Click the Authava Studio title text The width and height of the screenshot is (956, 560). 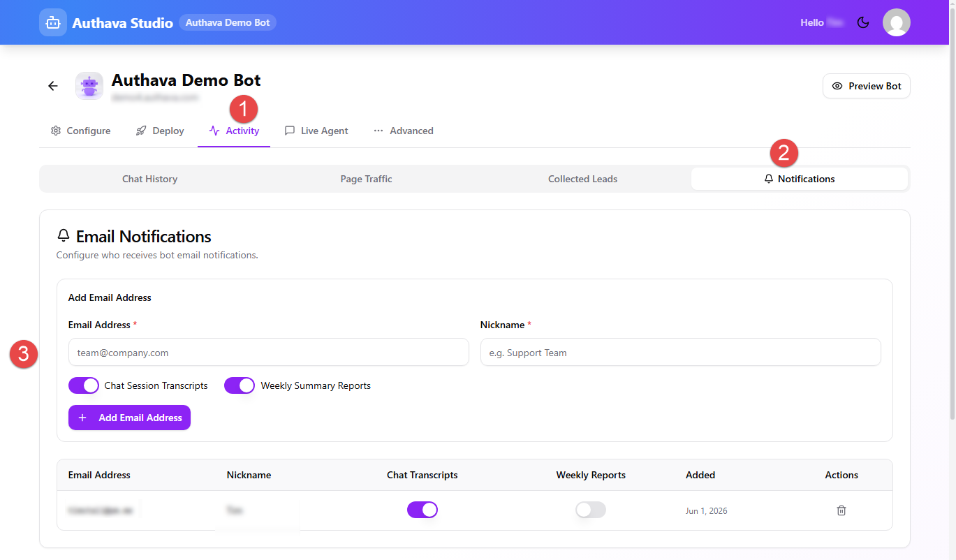123,23
